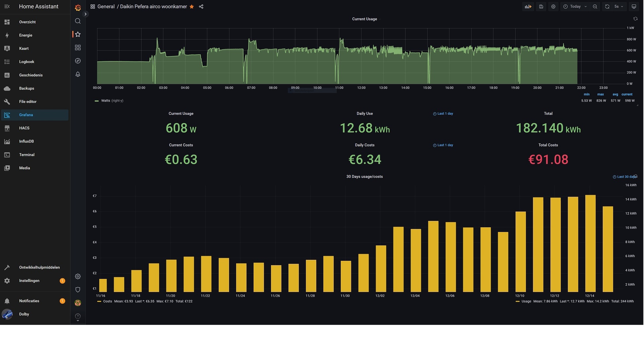Screen dimensions: 644x352
Task: Click the Terminal icon in sidebar
Action: click(x=7, y=155)
